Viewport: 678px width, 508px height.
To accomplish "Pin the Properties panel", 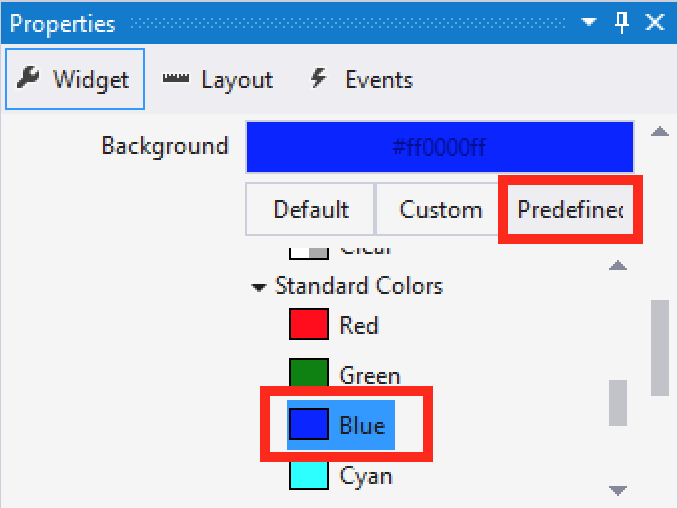I will [621, 22].
